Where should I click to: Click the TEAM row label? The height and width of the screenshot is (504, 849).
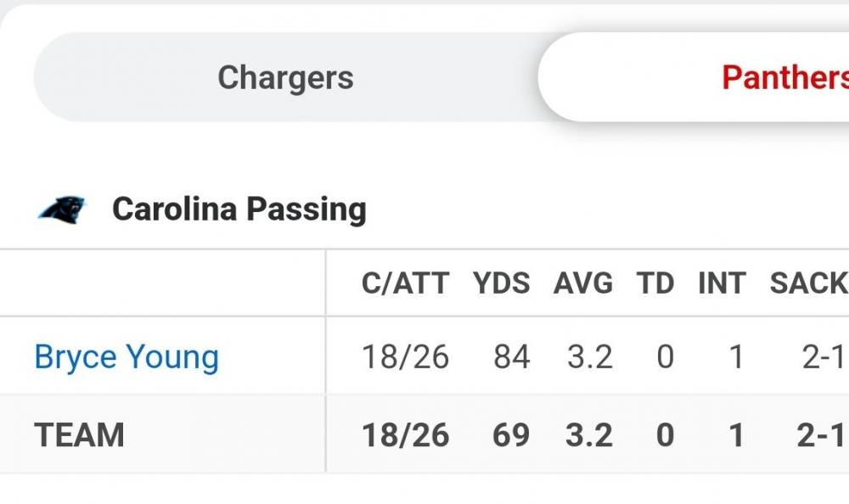[x=80, y=435]
